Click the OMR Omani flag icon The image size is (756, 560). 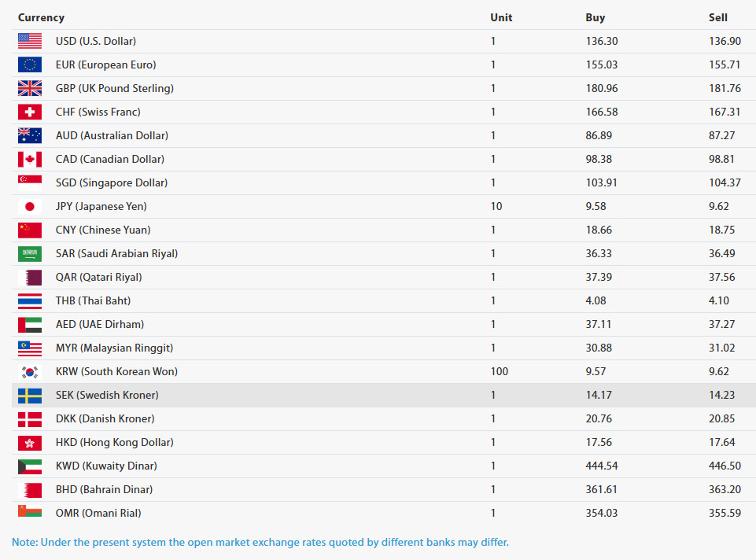tap(29, 513)
